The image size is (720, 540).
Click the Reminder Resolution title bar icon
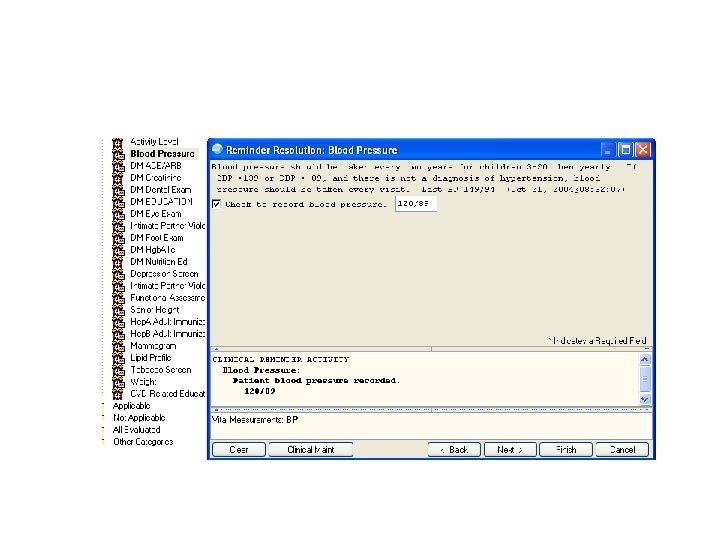(217, 149)
